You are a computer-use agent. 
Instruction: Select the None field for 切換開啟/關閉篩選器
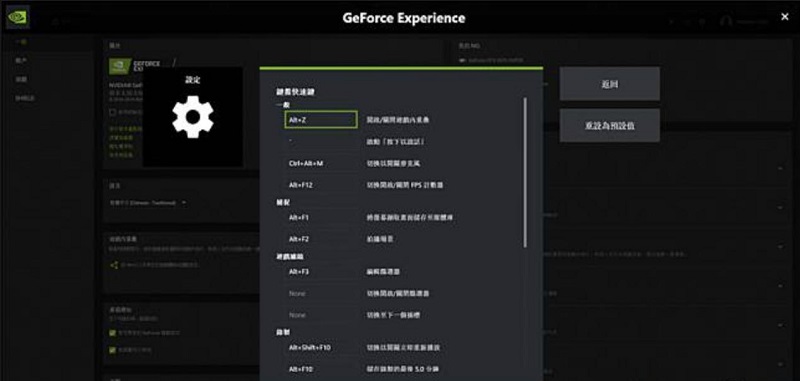tap(321, 294)
